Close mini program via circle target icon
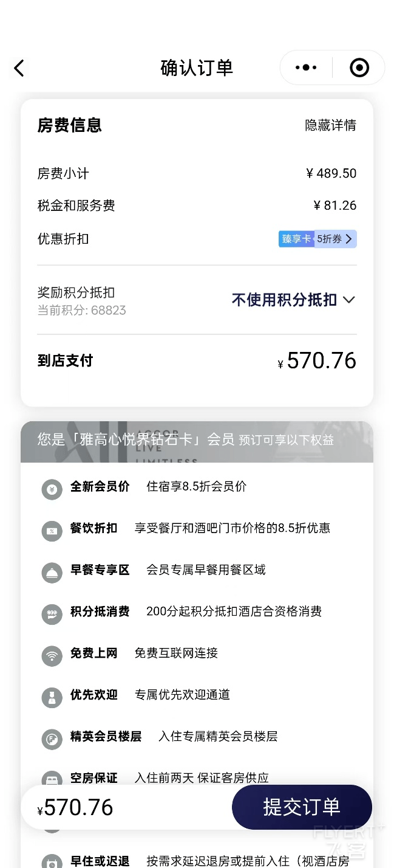 [359, 67]
